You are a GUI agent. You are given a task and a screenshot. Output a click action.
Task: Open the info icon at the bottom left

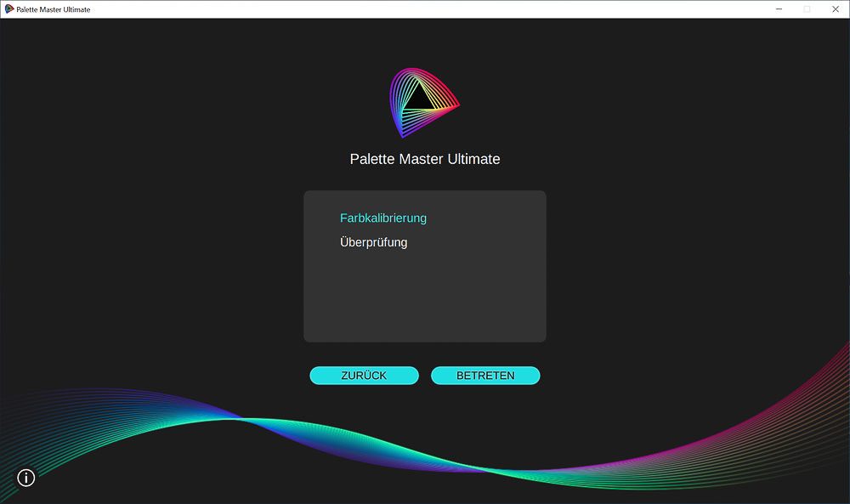tap(26, 478)
